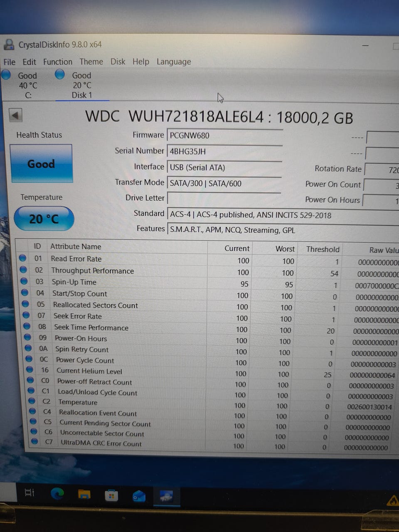
Task: Click the Interface field USB (Serial ATA)
Action: (x=224, y=167)
